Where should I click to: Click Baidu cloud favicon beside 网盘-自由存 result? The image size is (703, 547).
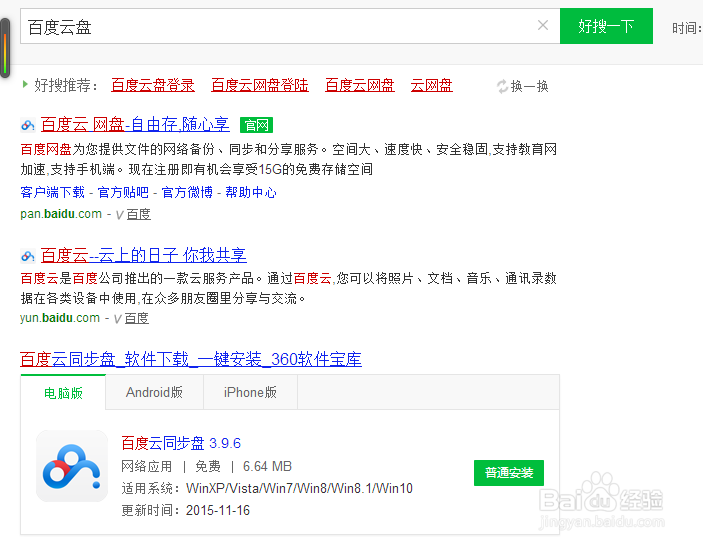click(28, 125)
